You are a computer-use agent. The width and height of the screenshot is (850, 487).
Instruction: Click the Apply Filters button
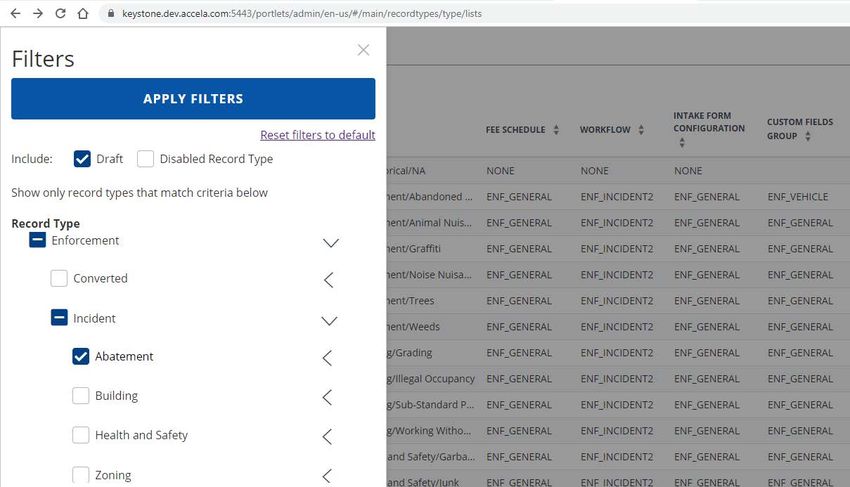click(x=193, y=99)
